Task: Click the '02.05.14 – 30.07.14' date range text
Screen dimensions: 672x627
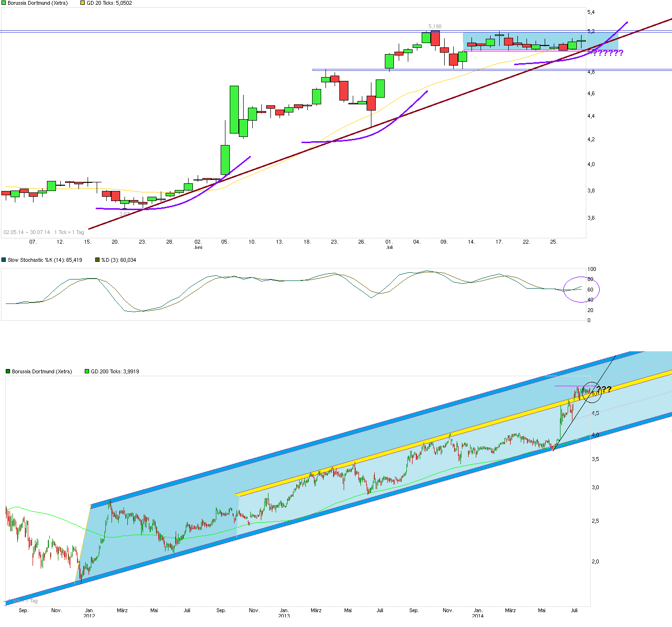Action: coord(27,232)
